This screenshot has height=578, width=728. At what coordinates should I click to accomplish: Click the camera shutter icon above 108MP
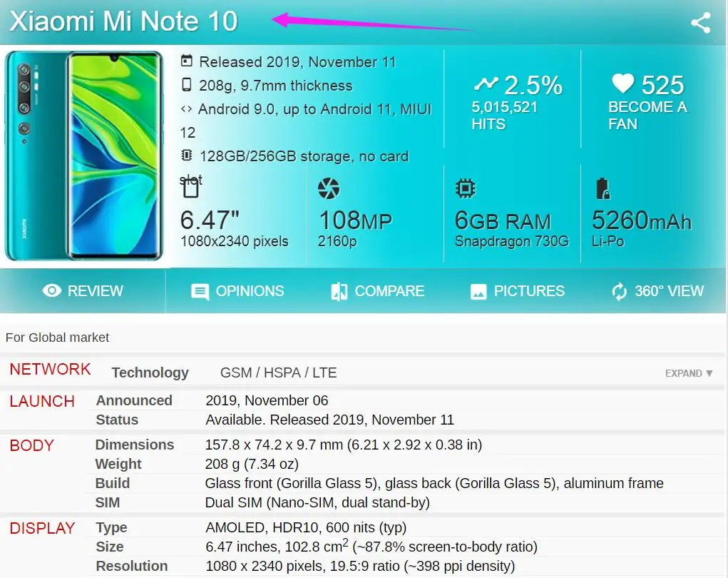pos(329,188)
